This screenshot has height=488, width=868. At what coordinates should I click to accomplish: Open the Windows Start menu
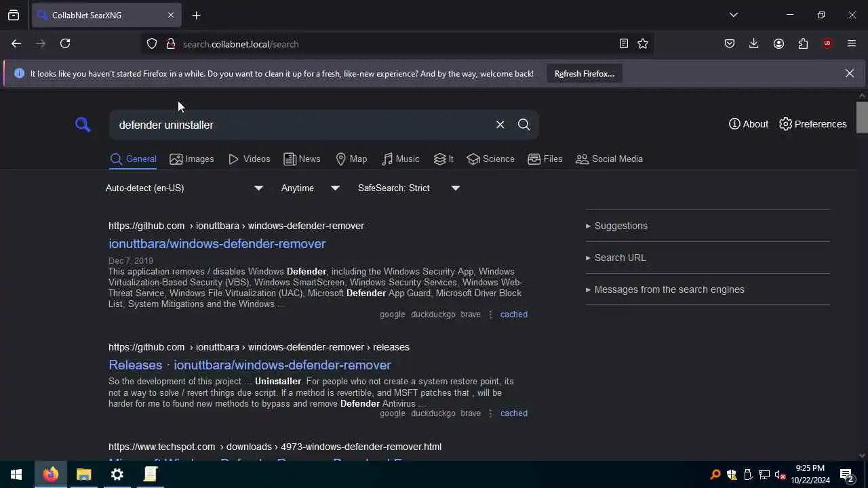(x=16, y=474)
